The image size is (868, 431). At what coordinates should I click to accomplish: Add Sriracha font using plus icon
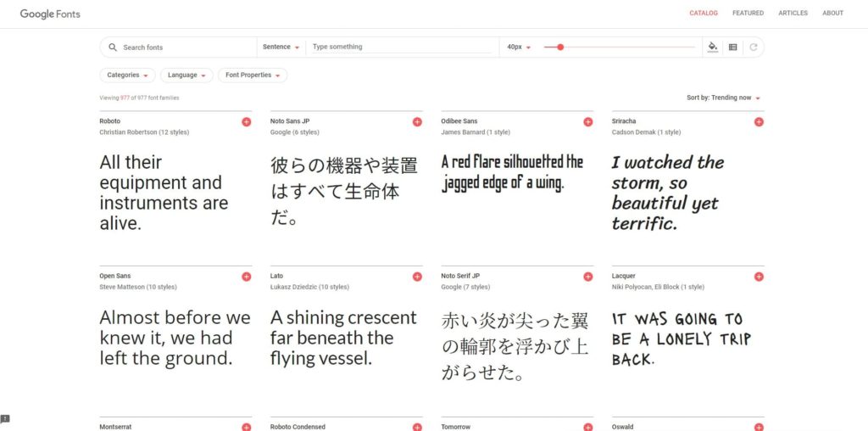[759, 122]
